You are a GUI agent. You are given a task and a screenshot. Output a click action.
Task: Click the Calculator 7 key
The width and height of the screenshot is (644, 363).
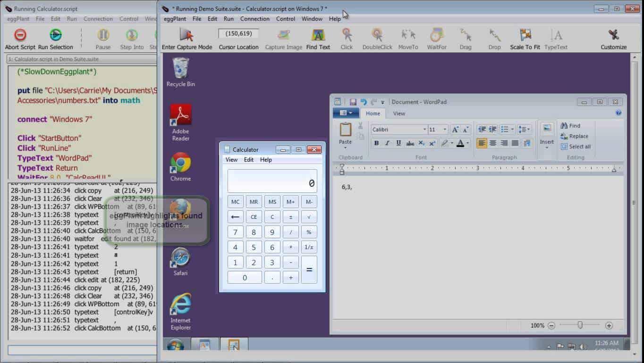click(235, 232)
